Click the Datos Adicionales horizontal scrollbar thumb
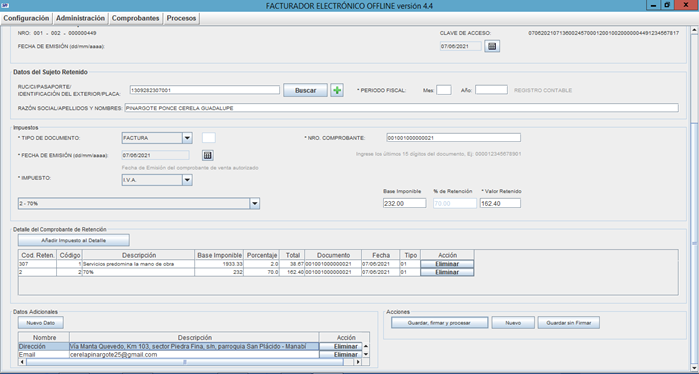The height and width of the screenshot is (374, 699). pyautogui.click(x=185, y=362)
